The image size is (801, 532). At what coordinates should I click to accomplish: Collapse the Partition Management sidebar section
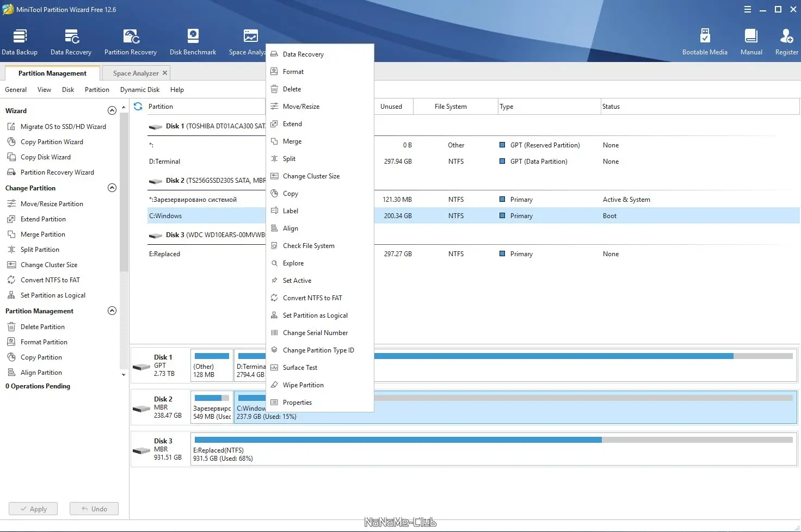(112, 311)
